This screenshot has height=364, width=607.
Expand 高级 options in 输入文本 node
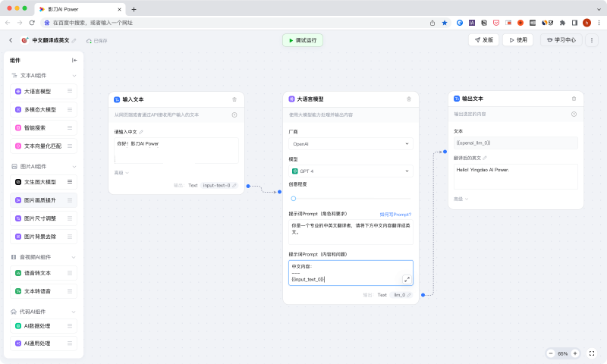[x=121, y=173]
